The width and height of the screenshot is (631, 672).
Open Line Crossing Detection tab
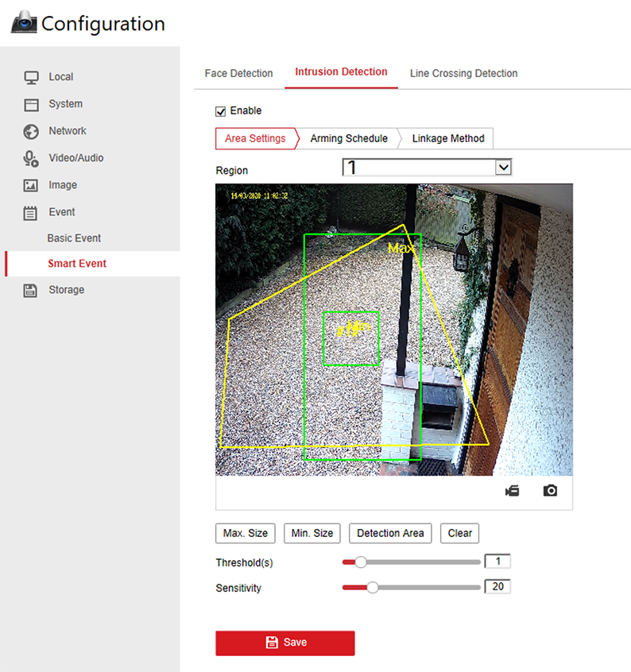click(463, 73)
